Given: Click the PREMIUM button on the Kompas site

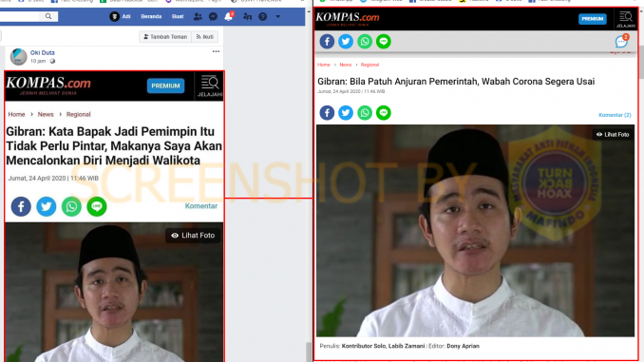Looking at the screenshot, I should (x=593, y=19).
